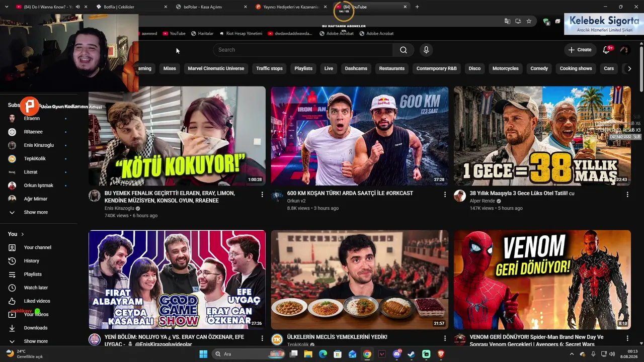Click TepkiKolik channel avatar under meclis video
The image size is (644, 362).
(x=277, y=340)
